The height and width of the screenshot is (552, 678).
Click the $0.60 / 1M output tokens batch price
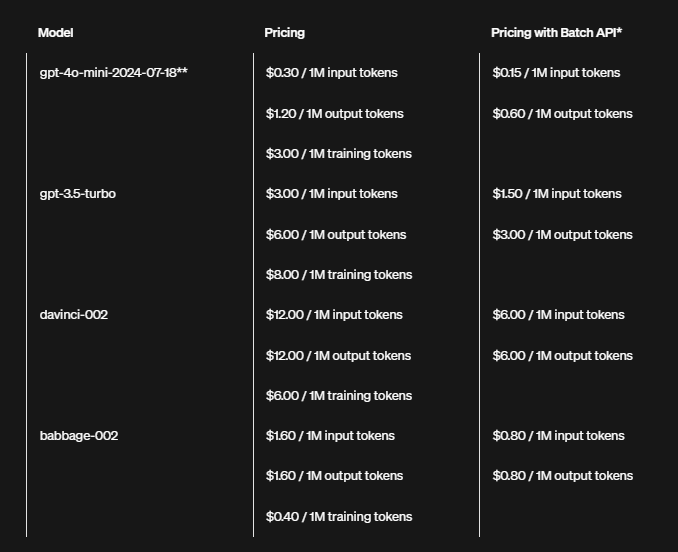[x=562, y=114]
